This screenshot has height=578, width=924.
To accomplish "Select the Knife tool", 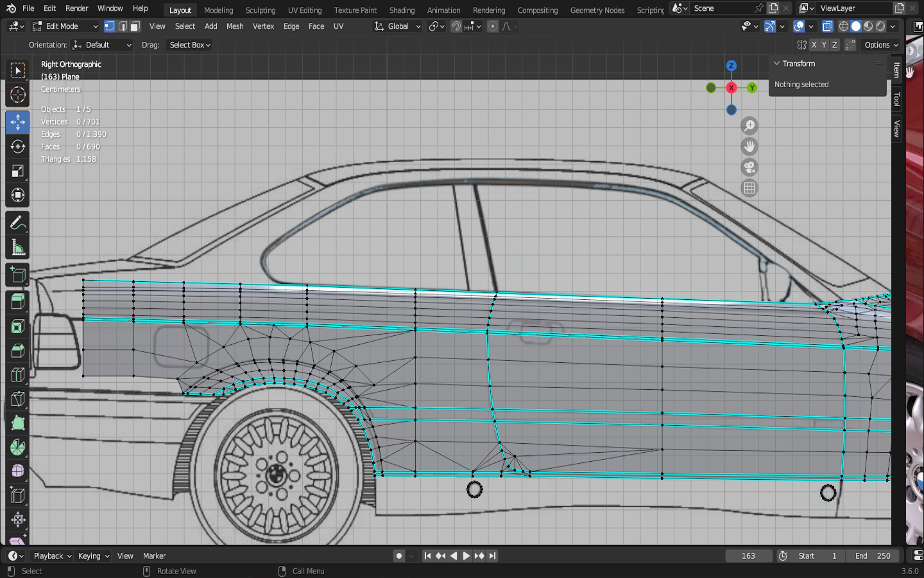I will click(x=17, y=399).
